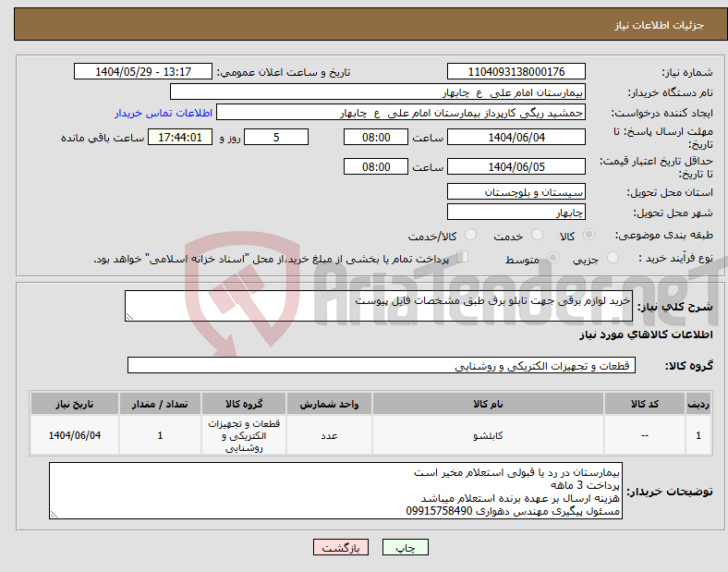The width and height of the screenshot is (728, 572).
Task: Click the جزئیات اطلاعات نیاز page title
Action: pos(660,25)
